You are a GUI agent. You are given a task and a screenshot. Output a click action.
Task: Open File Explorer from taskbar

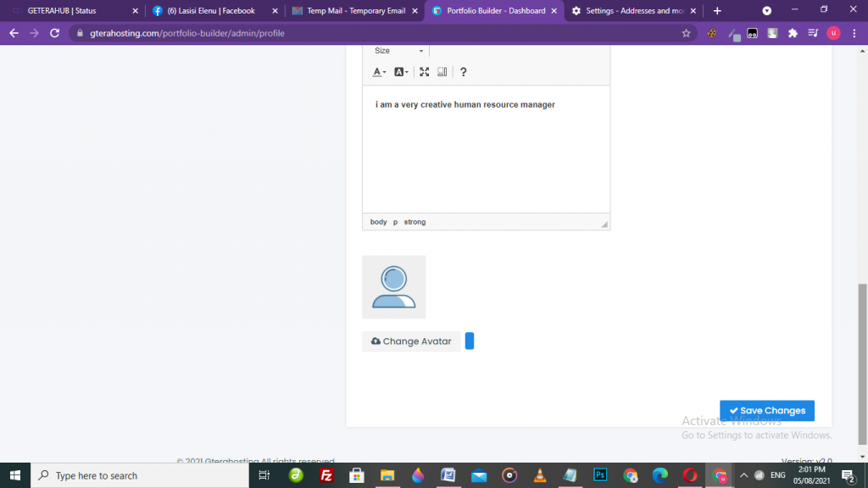point(387,475)
